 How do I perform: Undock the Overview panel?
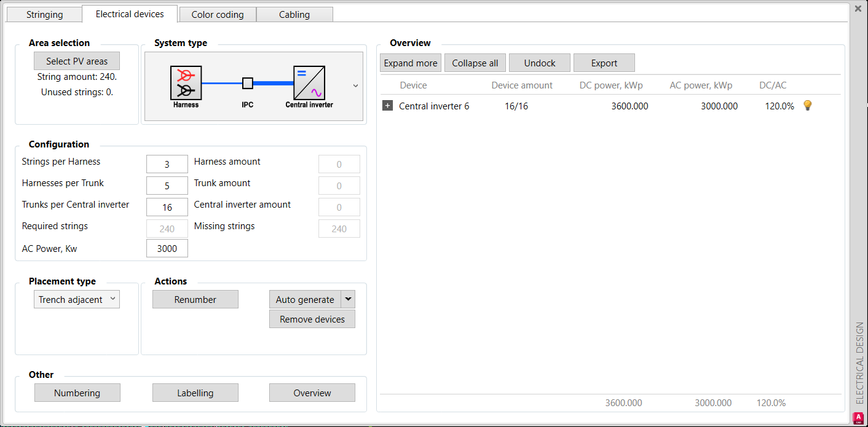coord(540,63)
